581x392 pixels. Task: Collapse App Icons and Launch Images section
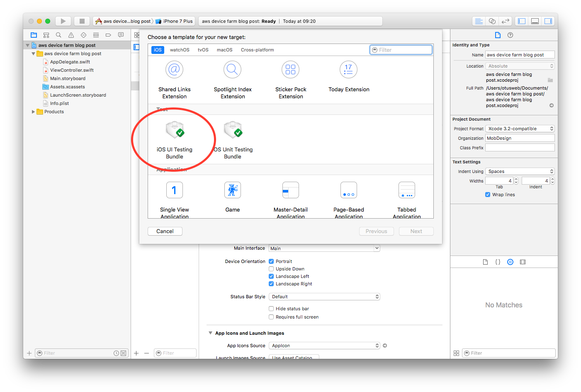pos(210,333)
